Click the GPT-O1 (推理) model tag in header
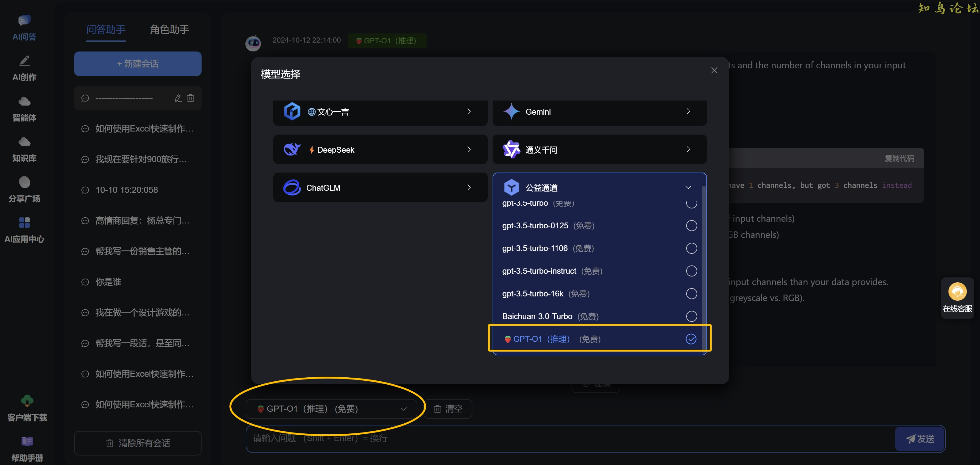Viewport: 980px width, 465px height. click(x=387, y=41)
